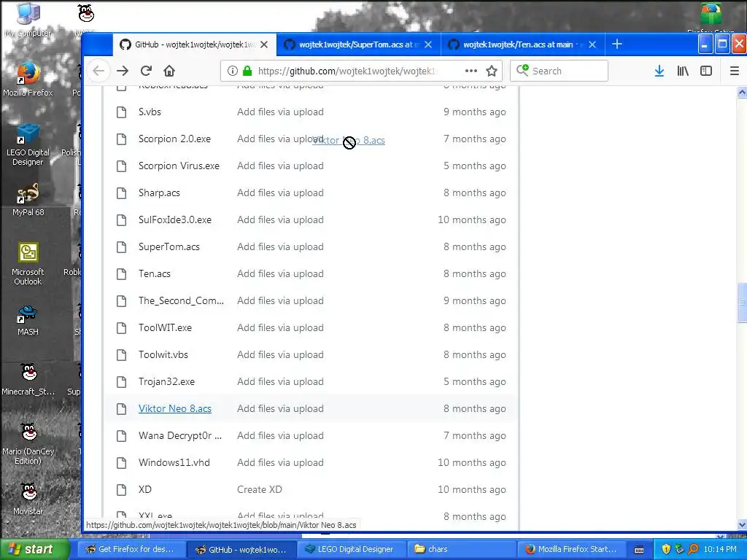747x560 pixels.
Task: Open Mozilla Firefox desktop shortcut
Action: [x=28, y=79]
